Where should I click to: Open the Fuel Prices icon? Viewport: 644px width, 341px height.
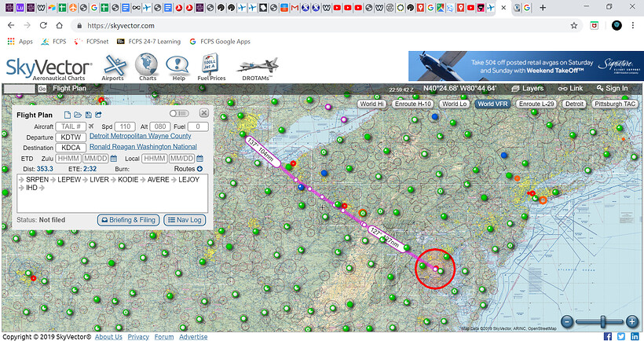tap(211, 67)
